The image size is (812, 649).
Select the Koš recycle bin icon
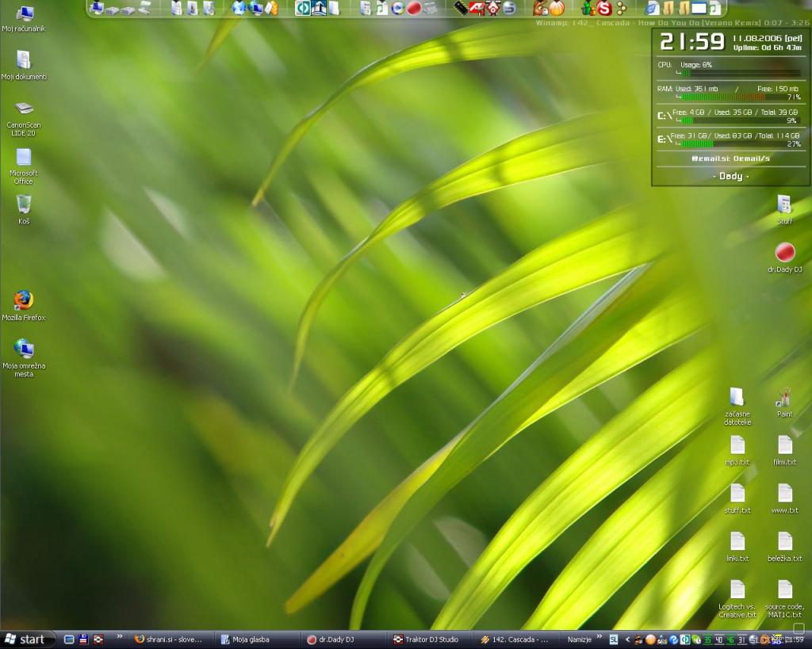[x=24, y=209]
